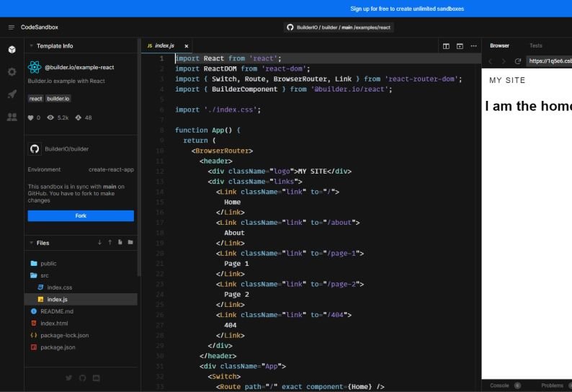This screenshot has height=392, width=572.
Task: Toggle the split editor layout icon
Action: pyautogui.click(x=447, y=46)
